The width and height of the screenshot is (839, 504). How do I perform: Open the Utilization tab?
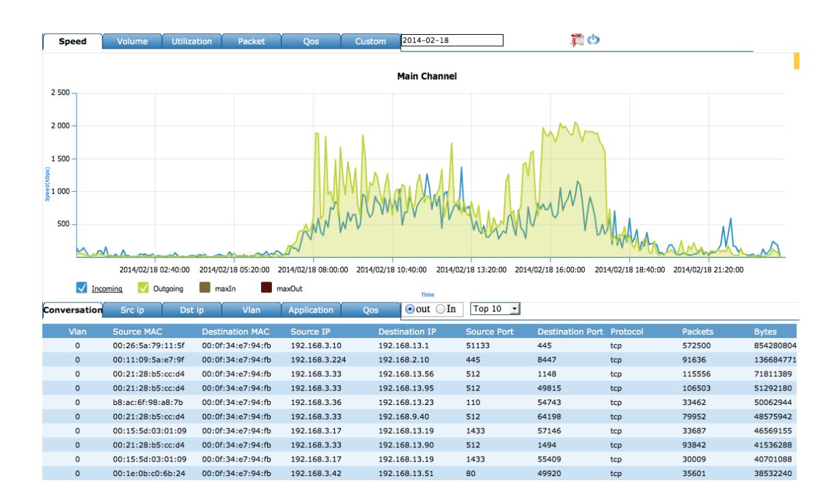(x=191, y=41)
